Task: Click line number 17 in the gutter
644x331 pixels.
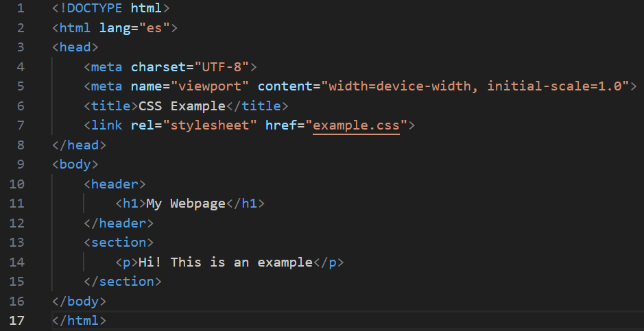Action: [17, 320]
